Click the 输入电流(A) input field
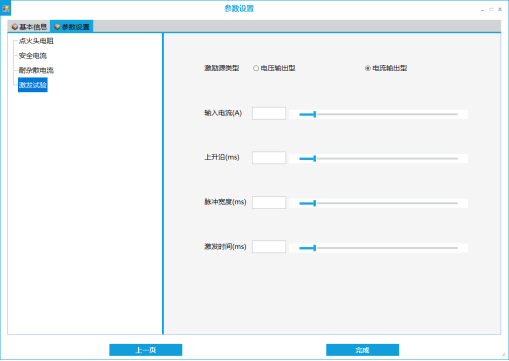 click(x=269, y=113)
